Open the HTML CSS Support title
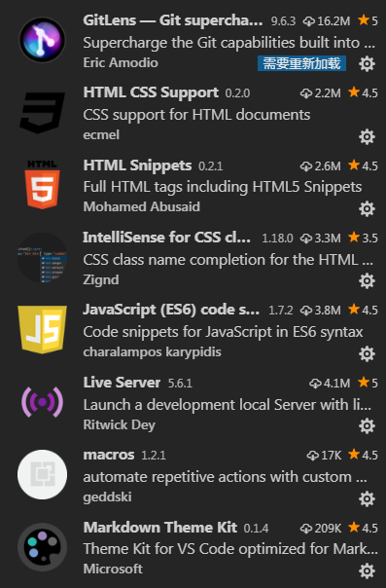This screenshot has height=588, width=386. click(151, 92)
